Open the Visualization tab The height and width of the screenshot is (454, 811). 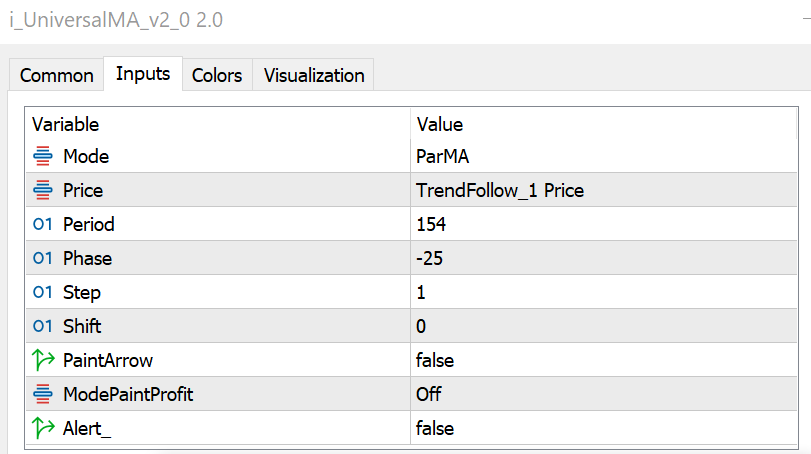(314, 75)
